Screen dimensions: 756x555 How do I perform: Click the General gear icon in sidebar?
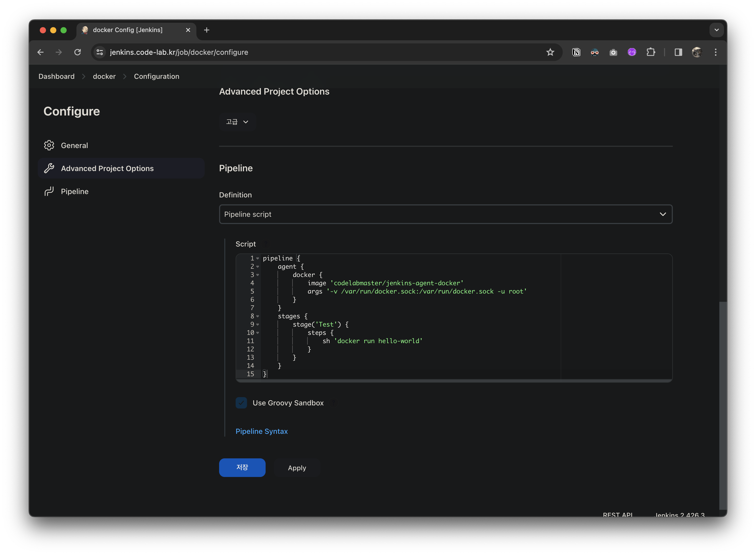[x=49, y=145]
